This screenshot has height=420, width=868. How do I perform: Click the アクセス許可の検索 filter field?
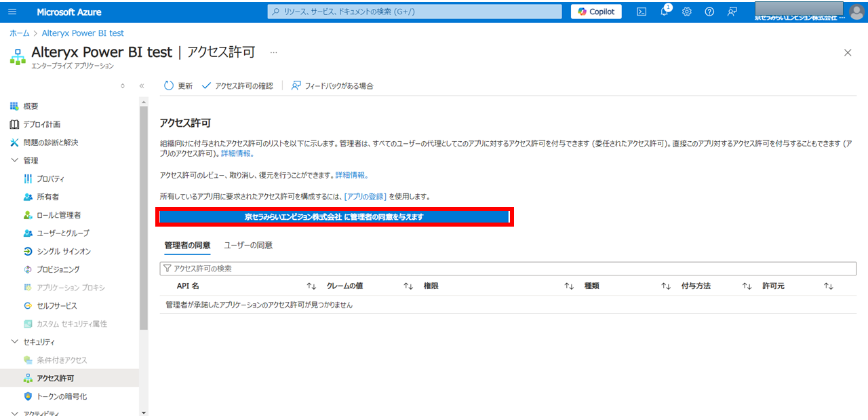pyautogui.click(x=508, y=269)
